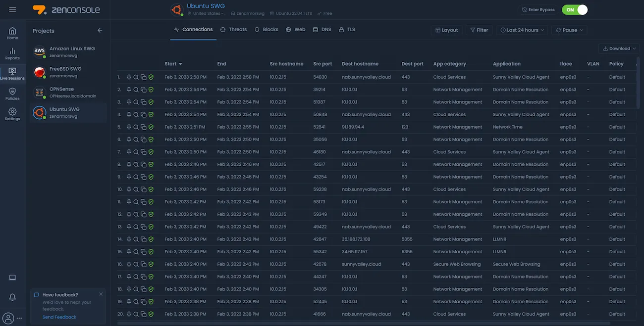Click the magnifier icon on row 20
The image size is (644, 326).
tap(136, 314)
